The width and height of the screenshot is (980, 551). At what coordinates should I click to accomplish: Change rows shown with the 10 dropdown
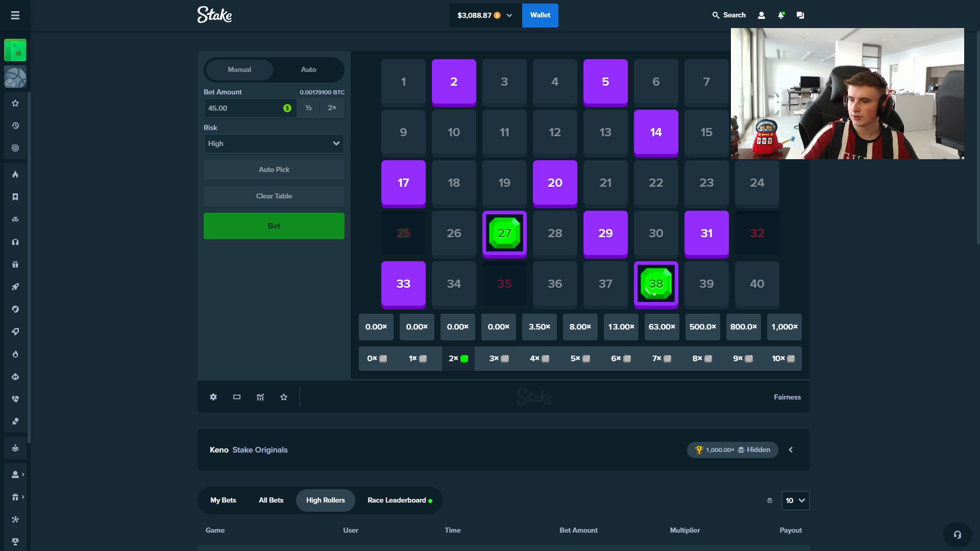tap(795, 500)
